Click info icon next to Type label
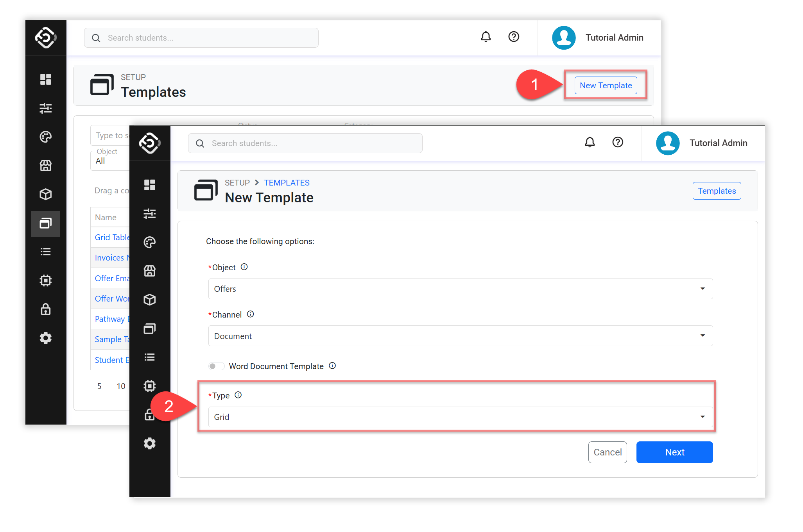 [238, 395]
